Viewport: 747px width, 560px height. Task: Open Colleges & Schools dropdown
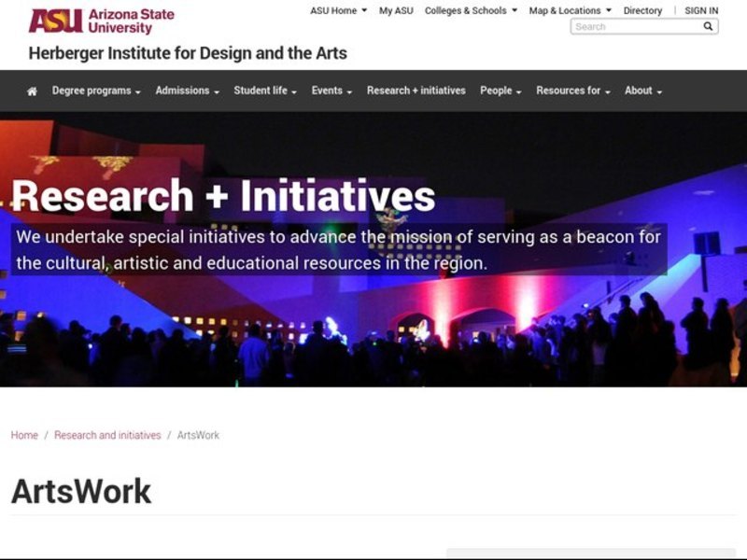[x=471, y=11]
